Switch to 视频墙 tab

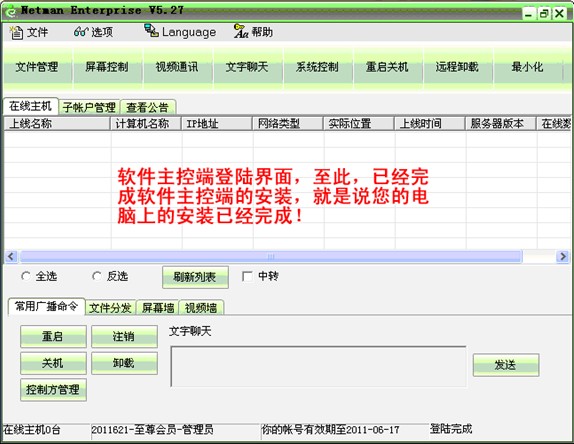(201, 308)
